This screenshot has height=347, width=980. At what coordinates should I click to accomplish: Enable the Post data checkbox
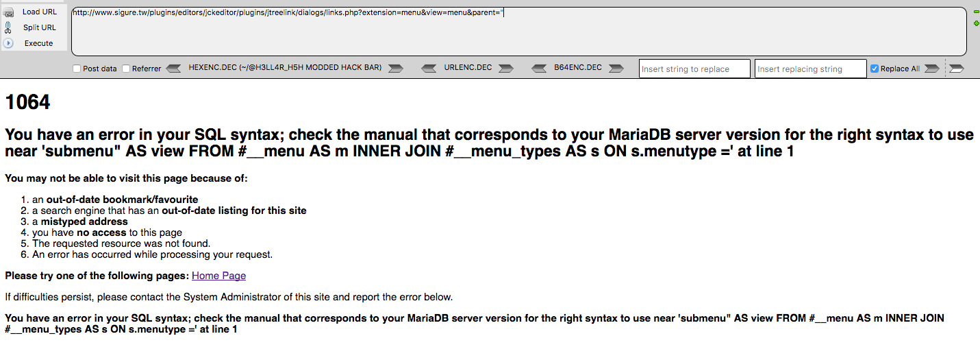pyautogui.click(x=77, y=69)
